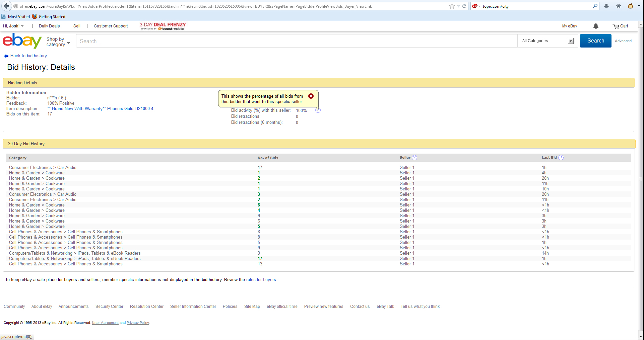Screen dimensions: 644x340
Task: Bookmark this page with star icon
Action: click(452, 6)
